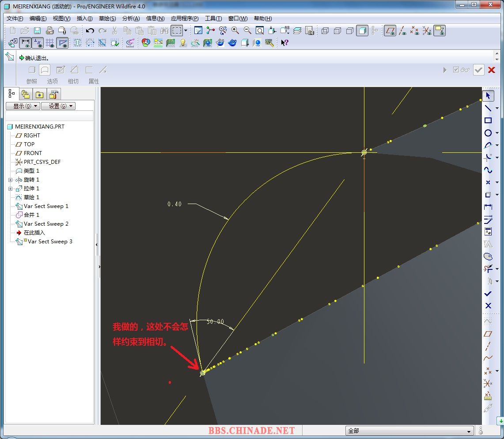This screenshot has height=439, width=504.
Task: Open the sketcher Palette tool
Action: click(x=488, y=256)
